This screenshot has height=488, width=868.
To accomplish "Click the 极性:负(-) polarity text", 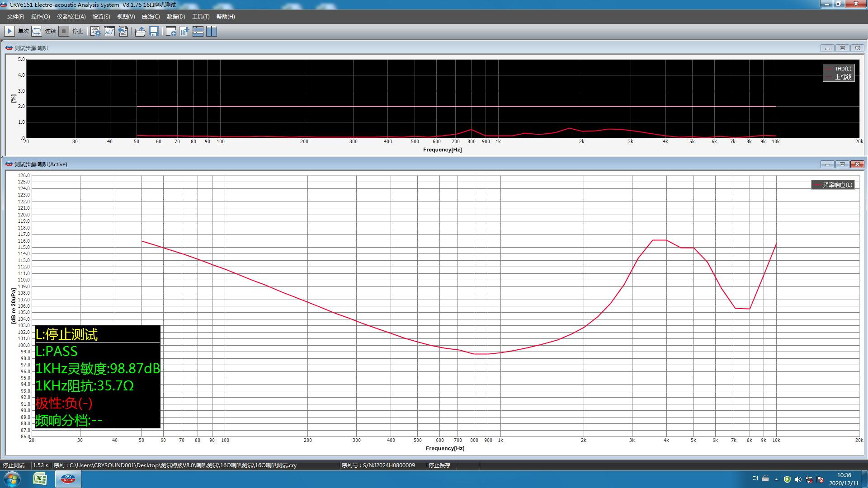I will coord(64,403).
